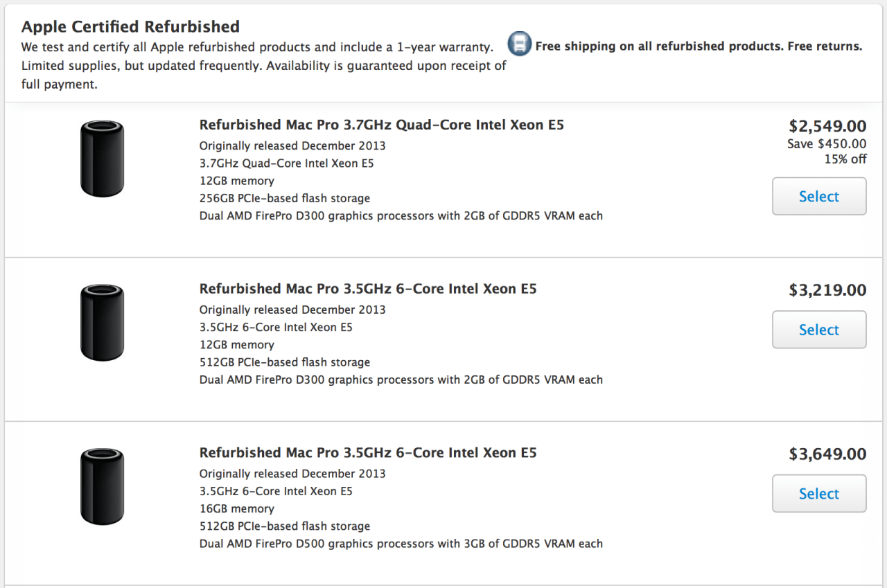The height and width of the screenshot is (588, 887).
Task: Click the 256GB PCIe-based flash storage line
Action: (x=284, y=198)
